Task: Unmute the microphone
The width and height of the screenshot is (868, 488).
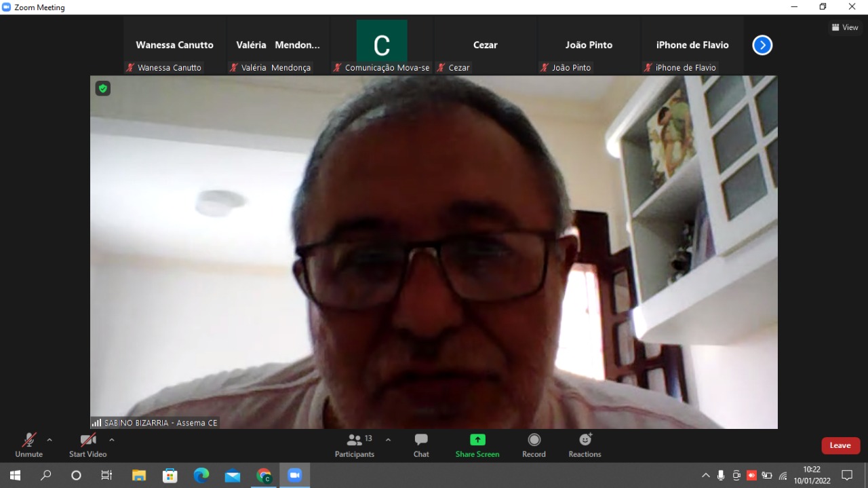Action: pyautogui.click(x=28, y=445)
